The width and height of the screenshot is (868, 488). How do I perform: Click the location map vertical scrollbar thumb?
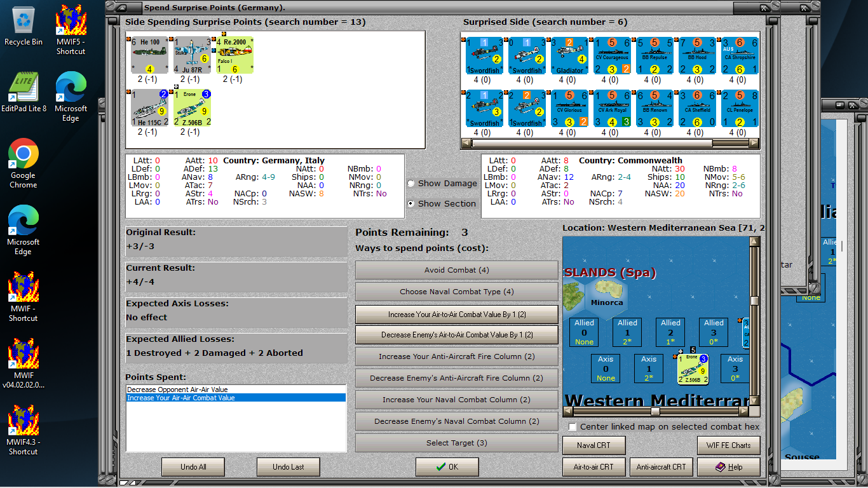coord(755,301)
